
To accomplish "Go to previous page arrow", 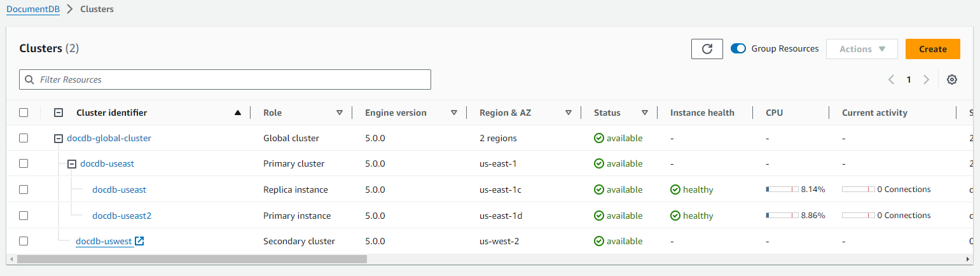I will tap(892, 79).
